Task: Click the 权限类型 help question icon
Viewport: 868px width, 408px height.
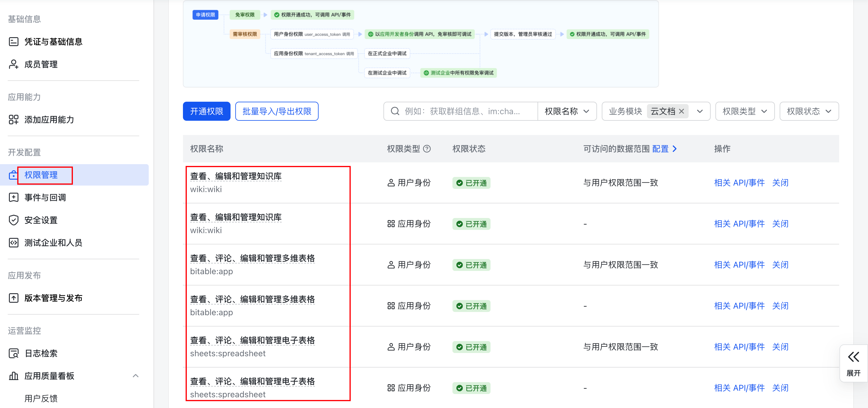Action: (x=427, y=149)
